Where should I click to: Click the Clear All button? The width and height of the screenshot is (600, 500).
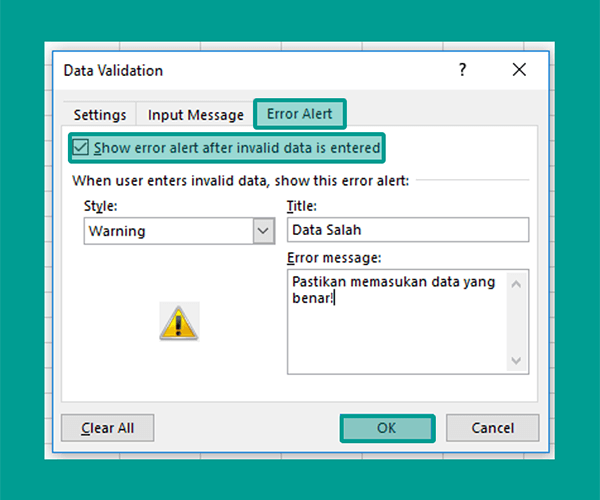(x=108, y=428)
